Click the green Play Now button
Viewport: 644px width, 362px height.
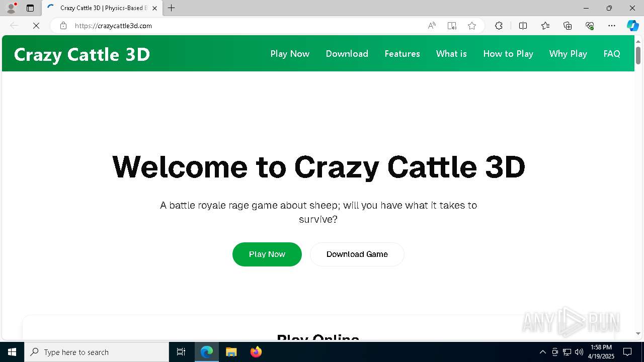tap(267, 254)
